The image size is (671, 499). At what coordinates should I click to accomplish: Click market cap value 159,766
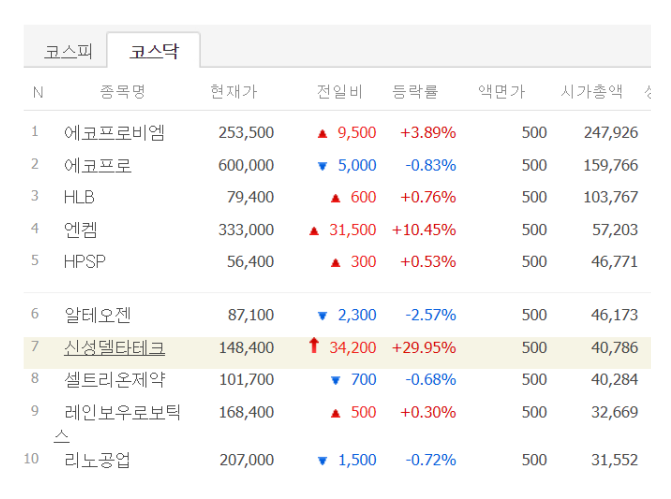[611, 165]
